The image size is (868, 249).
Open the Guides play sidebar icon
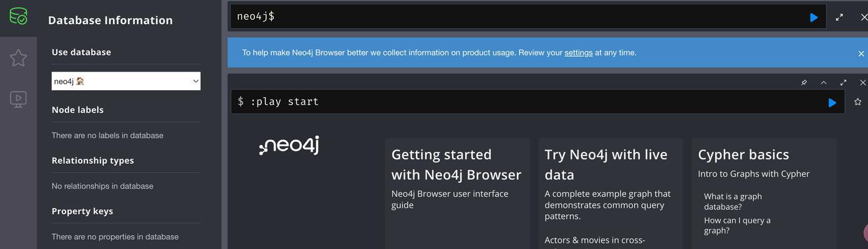[x=19, y=99]
